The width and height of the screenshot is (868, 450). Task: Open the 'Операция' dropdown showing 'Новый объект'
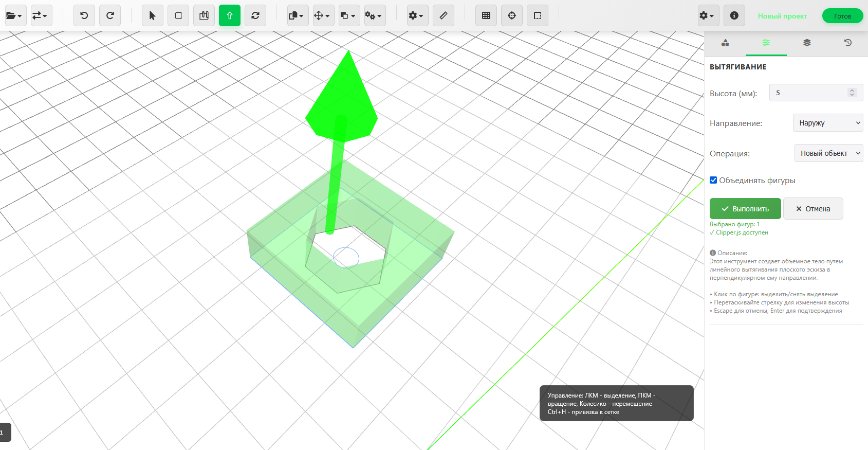[828, 153]
